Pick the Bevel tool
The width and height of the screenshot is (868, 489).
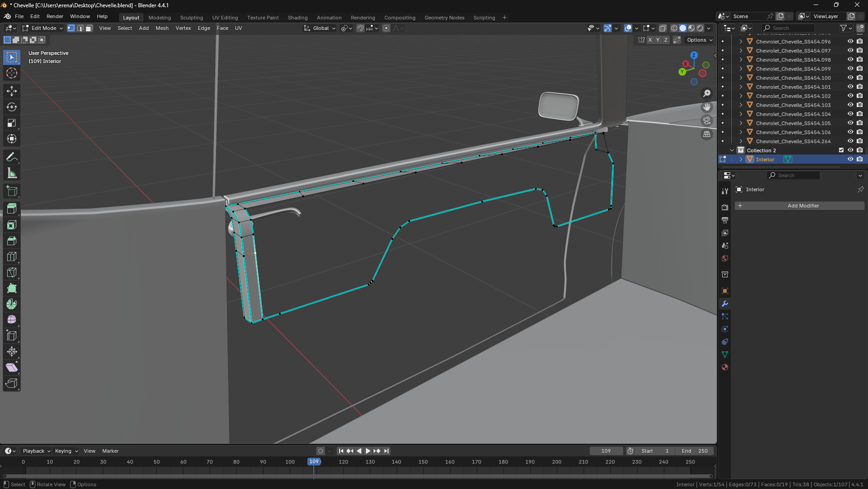pos(12,241)
